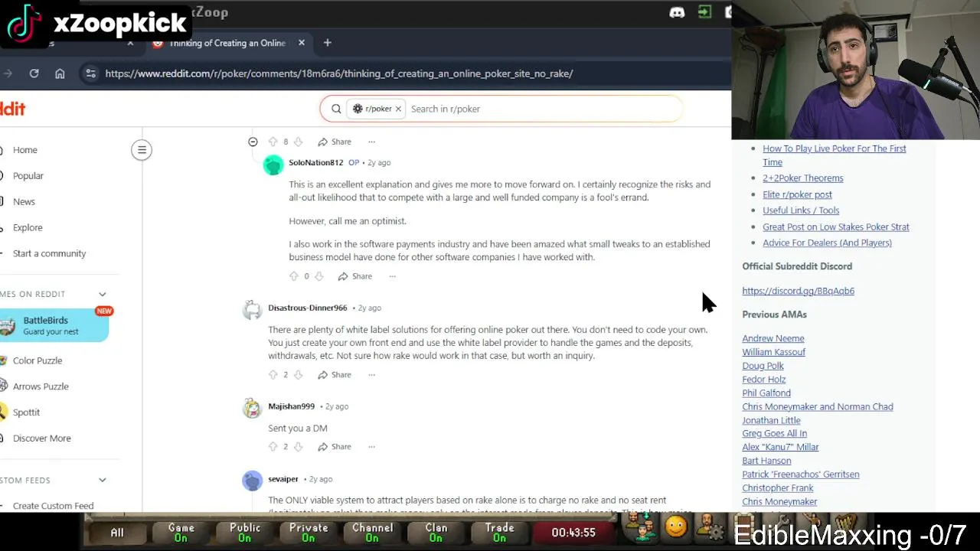Click Create Custom Feed
The width and height of the screenshot is (980, 551).
[x=53, y=506]
